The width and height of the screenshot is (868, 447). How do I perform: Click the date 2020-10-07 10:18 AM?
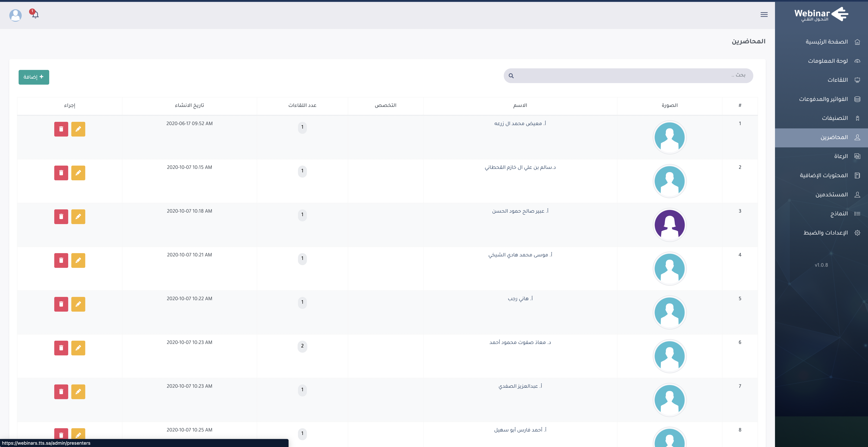click(189, 211)
